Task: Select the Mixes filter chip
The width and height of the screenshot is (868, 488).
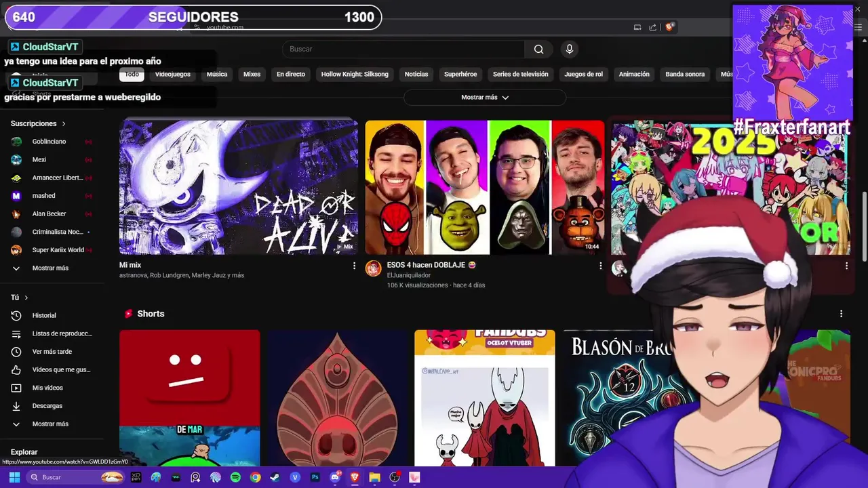Action: (252, 74)
